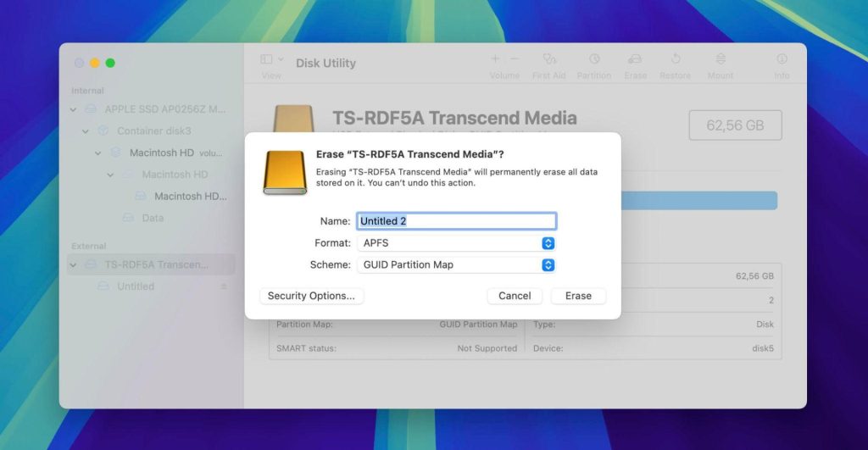Collapse the APPLE SSD AP0256Z disk row
868x450 pixels.
pos(73,109)
